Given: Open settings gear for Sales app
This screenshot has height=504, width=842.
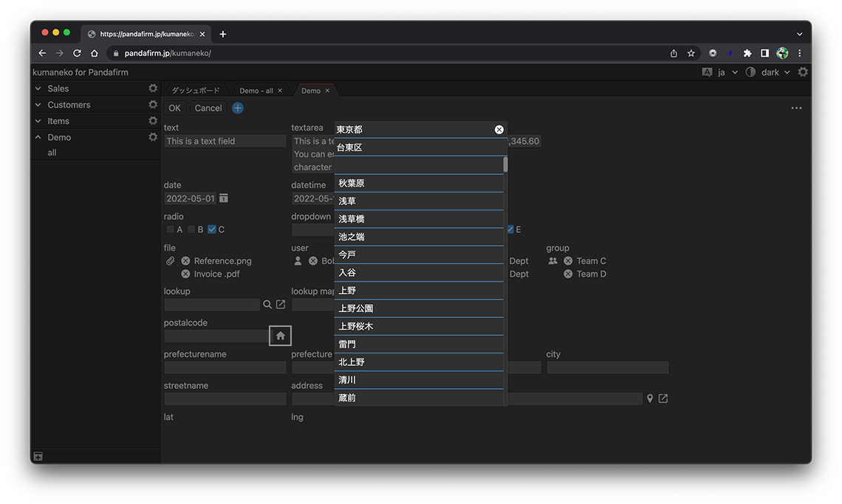Looking at the screenshot, I should 153,89.
